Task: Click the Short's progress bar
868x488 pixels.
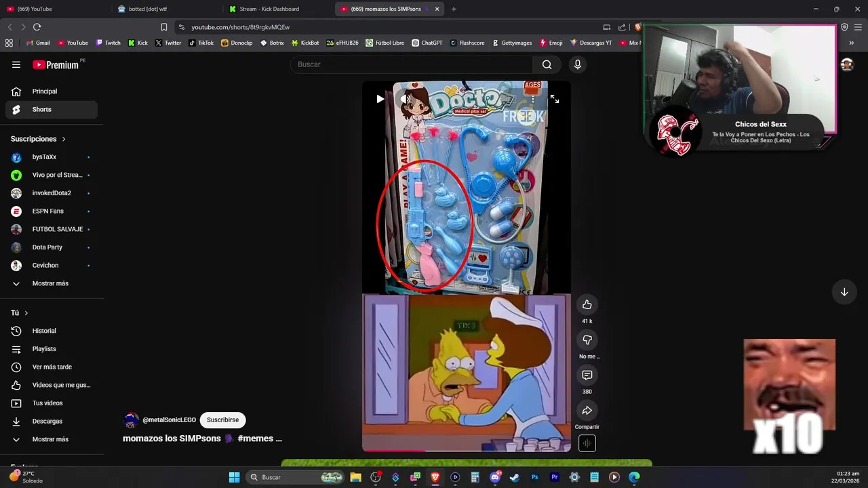Action: tap(467, 450)
